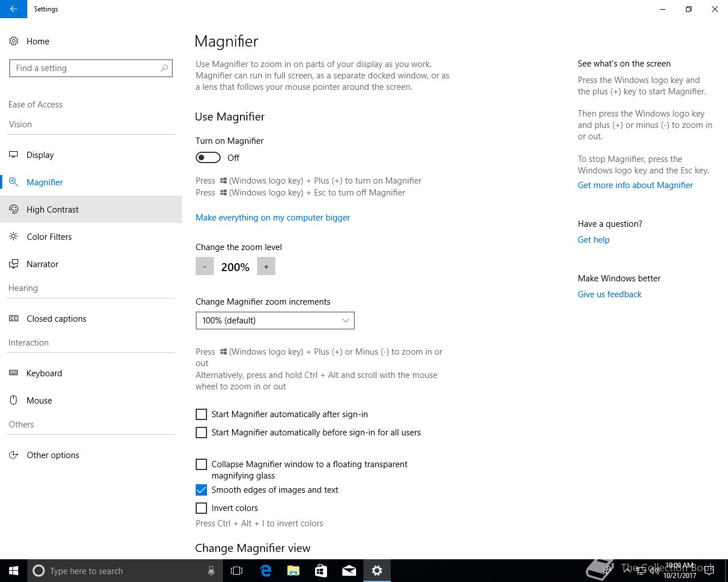Open High Contrast settings
Screen dimensions: 728x582
click(x=91, y=209)
